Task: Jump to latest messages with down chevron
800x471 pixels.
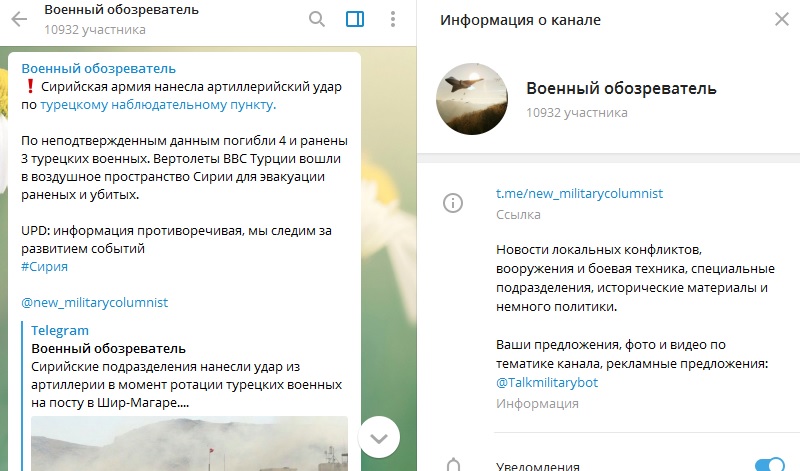Action: pyautogui.click(x=379, y=438)
